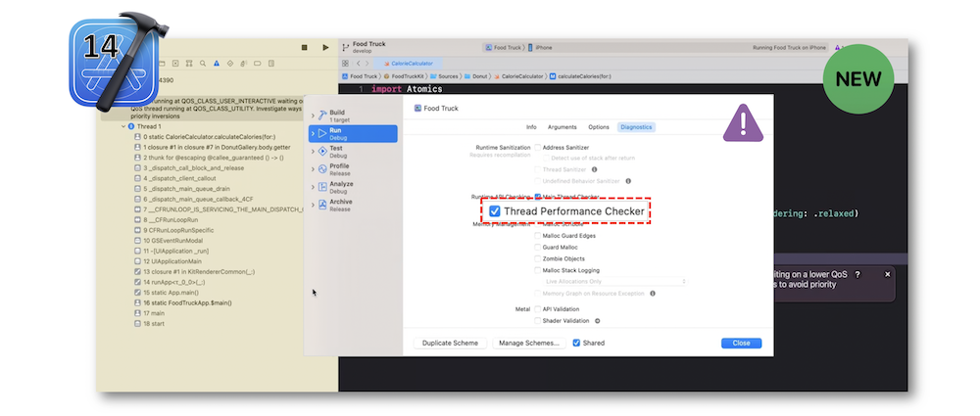Enable the Address Sanitizer checkbox
Image resolution: width=980 pixels, height=416 pixels.
pos(537,148)
